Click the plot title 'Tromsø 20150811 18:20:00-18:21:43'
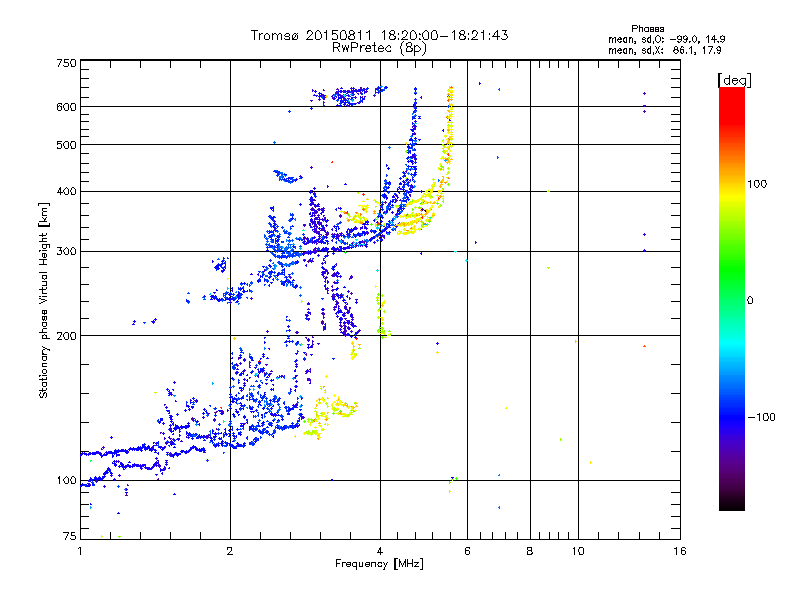This screenshot has height=600, width=800. click(379, 35)
